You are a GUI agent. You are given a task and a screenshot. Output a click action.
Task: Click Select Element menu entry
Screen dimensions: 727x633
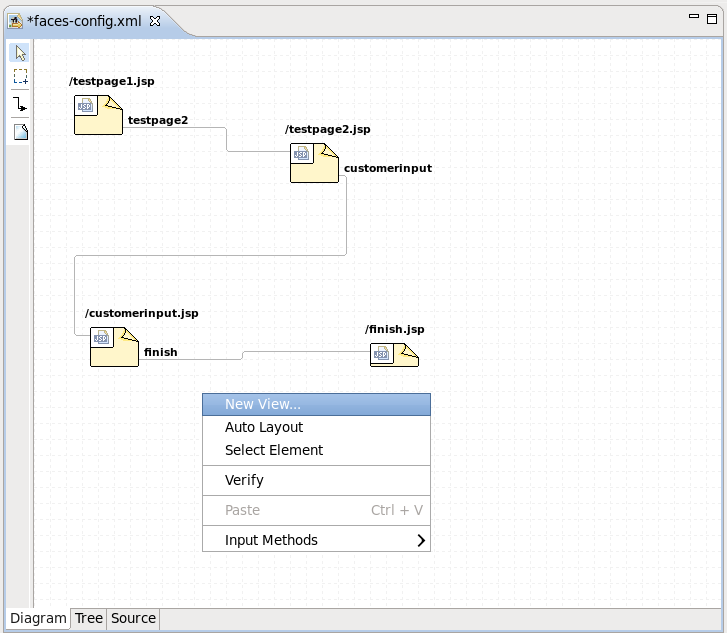[273, 450]
